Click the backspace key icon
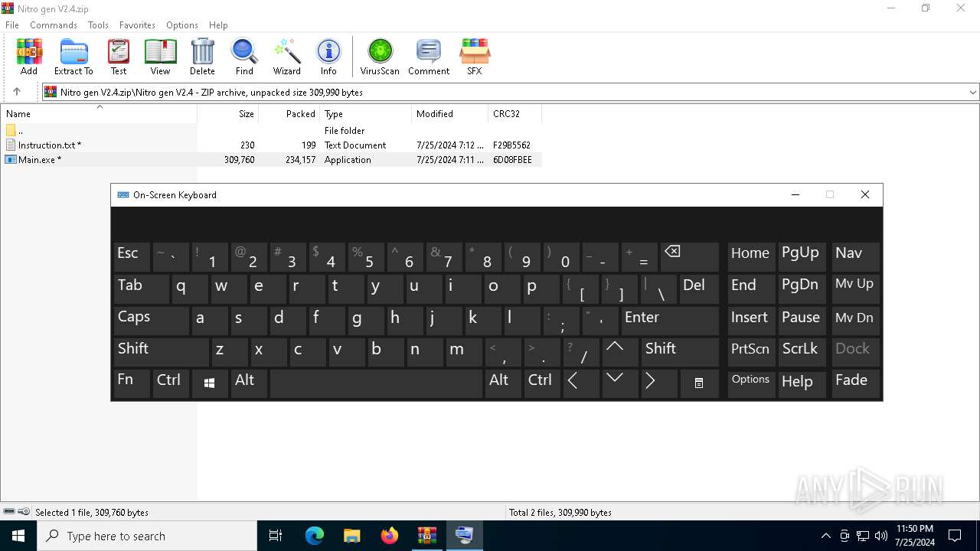 point(689,256)
